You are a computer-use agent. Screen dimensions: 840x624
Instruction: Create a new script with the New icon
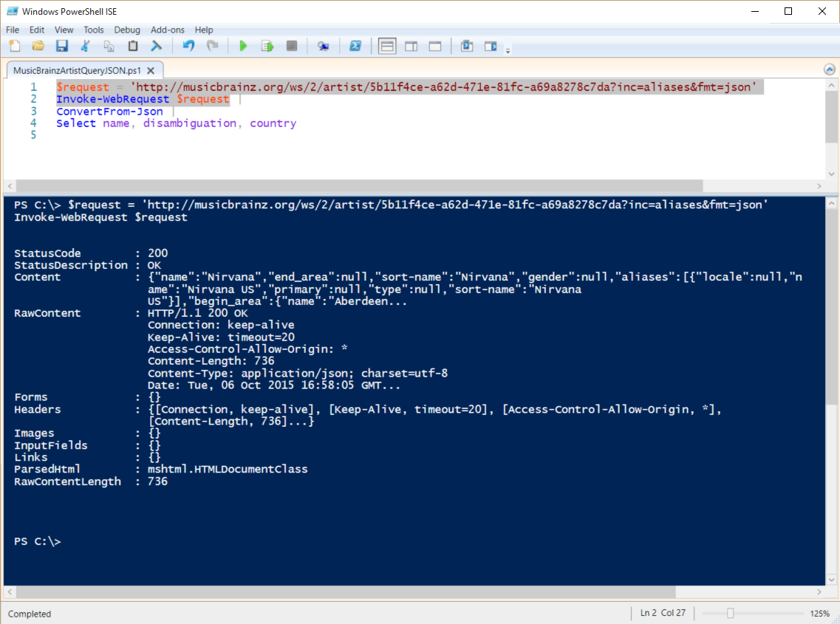(x=14, y=45)
